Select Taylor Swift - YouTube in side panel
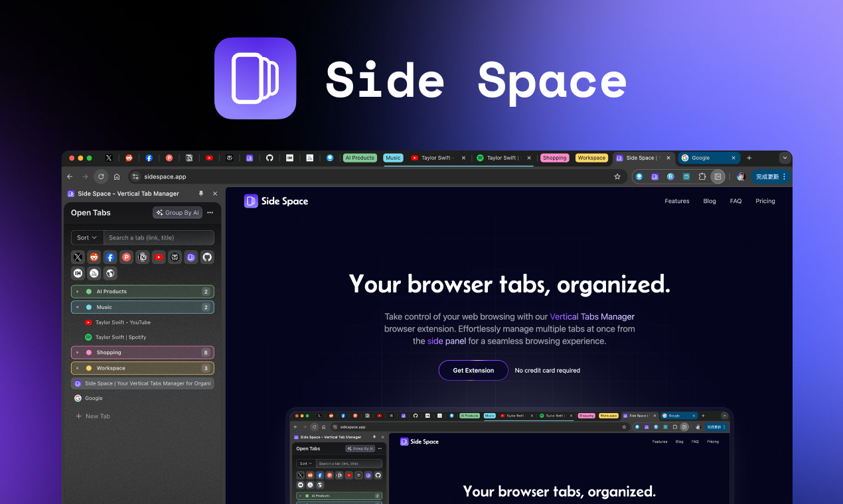This screenshot has height=504, width=843. [x=143, y=322]
